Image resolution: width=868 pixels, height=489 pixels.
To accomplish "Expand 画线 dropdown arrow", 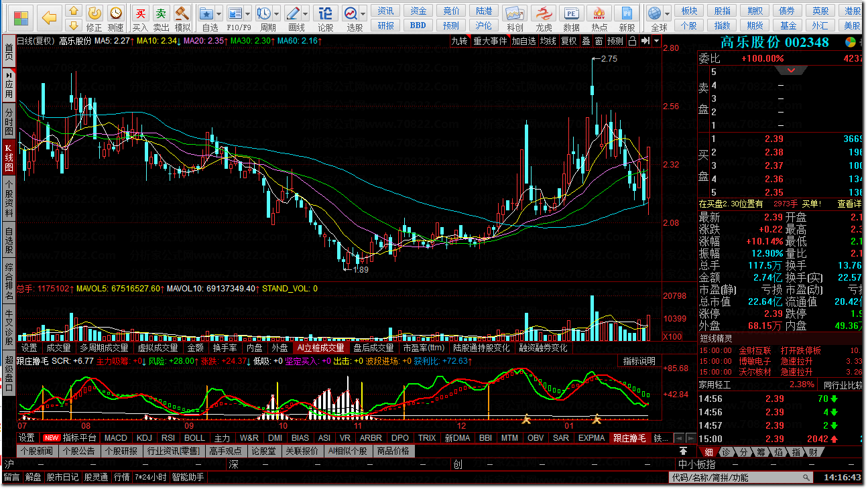I will [305, 13].
